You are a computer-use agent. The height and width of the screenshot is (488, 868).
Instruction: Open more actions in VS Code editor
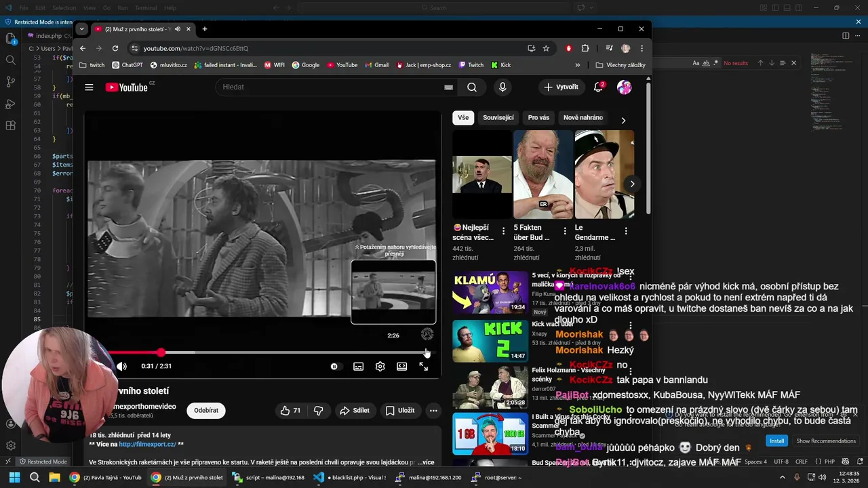tap(859, 36)
